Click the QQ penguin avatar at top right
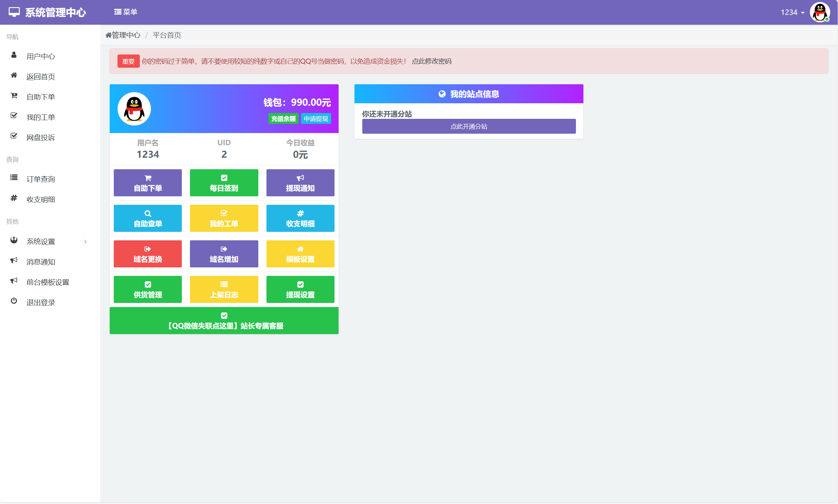Screen dimensions: 838x504 point(820,12)
